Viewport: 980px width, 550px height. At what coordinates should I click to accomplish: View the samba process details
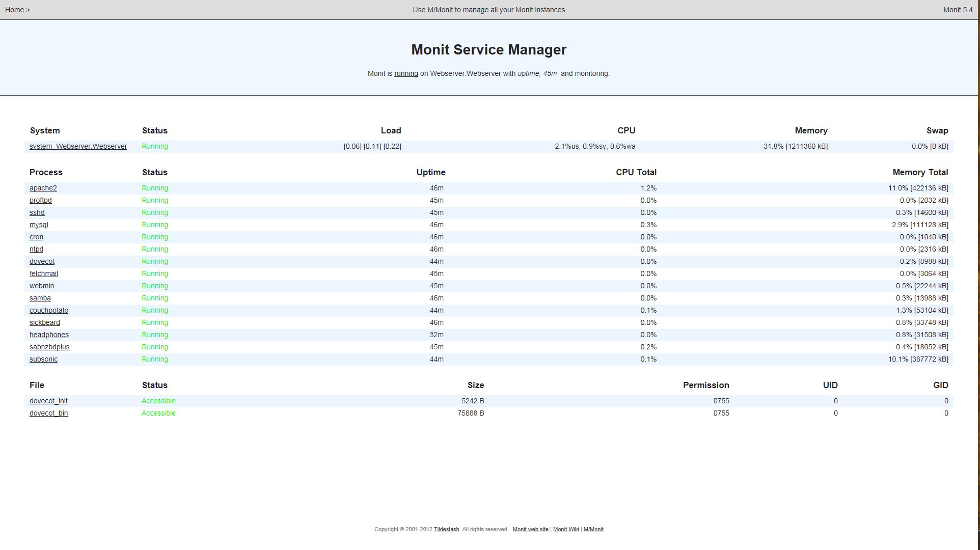click(40, 298)
